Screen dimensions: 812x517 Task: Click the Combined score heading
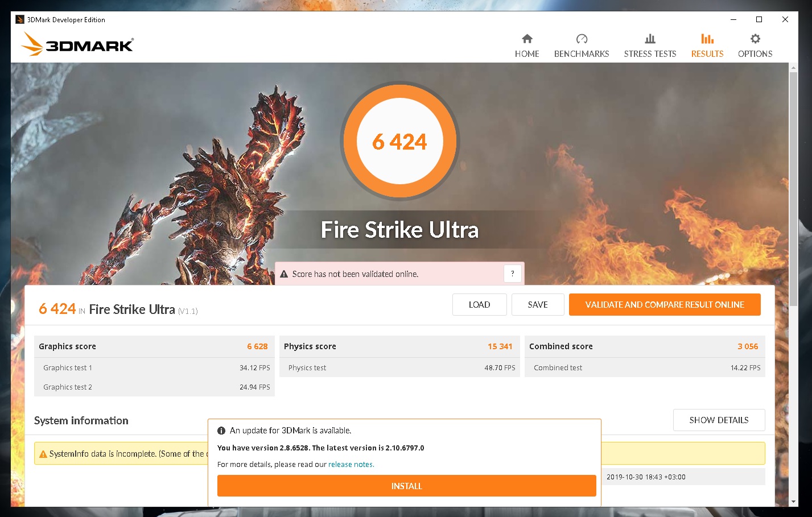point(561,346)
